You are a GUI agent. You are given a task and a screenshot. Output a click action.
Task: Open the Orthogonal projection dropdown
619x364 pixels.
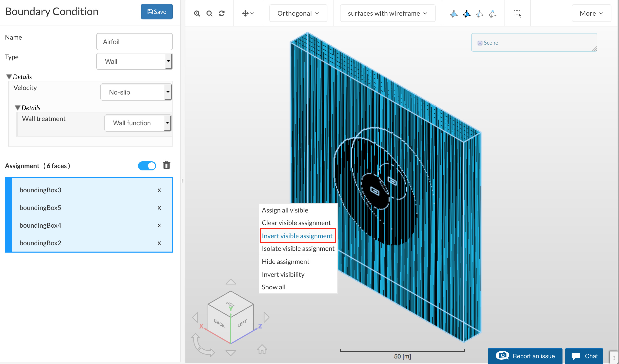(298, 13)
